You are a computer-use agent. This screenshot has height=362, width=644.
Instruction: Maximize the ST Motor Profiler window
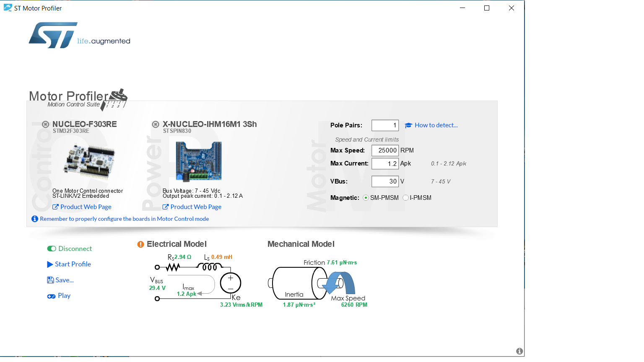coord(487,8)
